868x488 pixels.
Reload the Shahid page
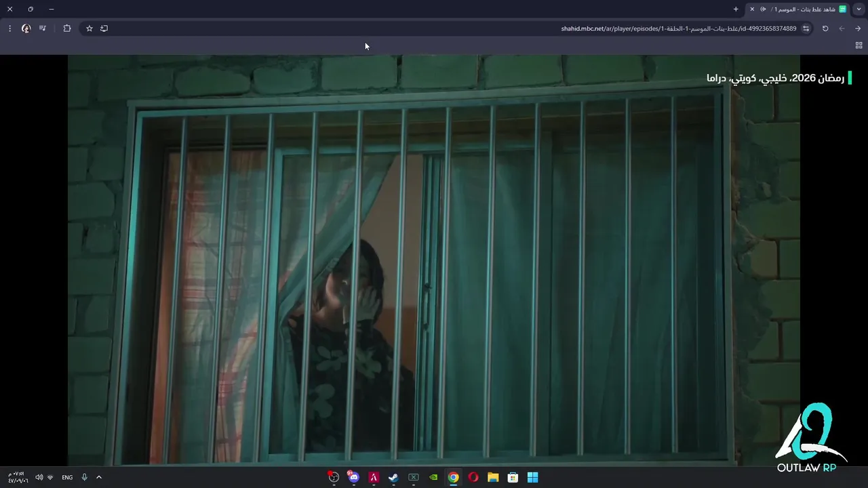click(825, 28)
